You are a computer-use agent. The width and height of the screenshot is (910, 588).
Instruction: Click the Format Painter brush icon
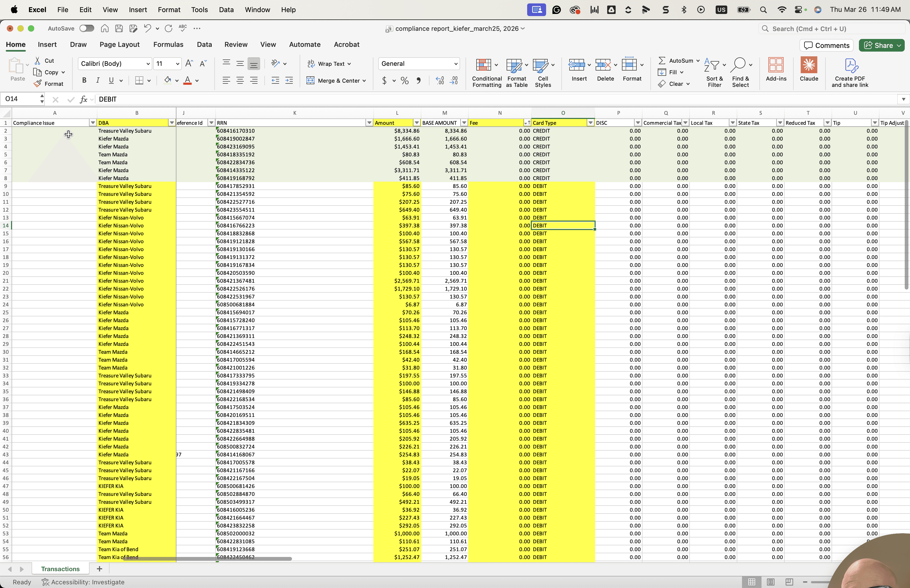(x=37, y=84)
